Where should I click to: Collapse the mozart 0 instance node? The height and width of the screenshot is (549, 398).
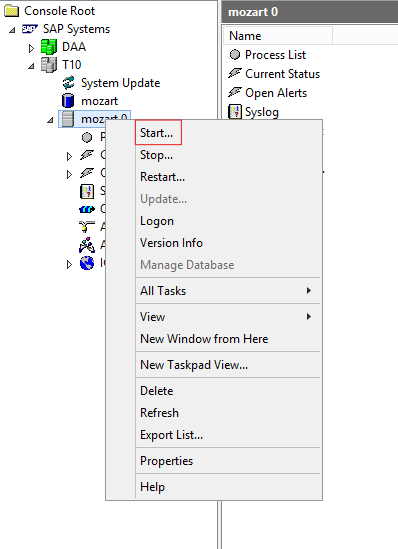(x=50, y=120)
